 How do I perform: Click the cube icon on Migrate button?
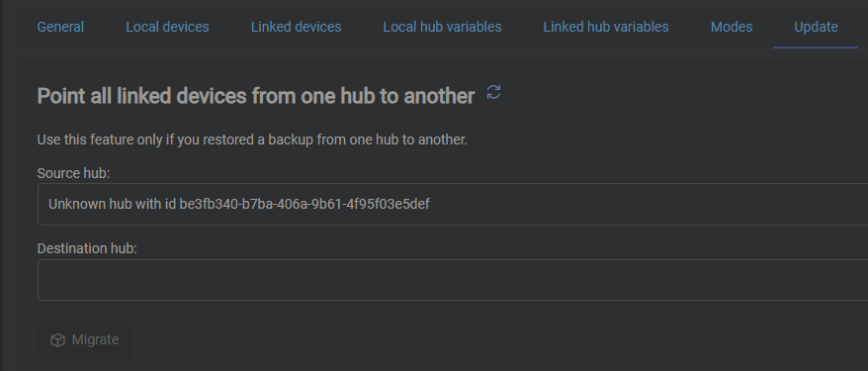point(58,340)
